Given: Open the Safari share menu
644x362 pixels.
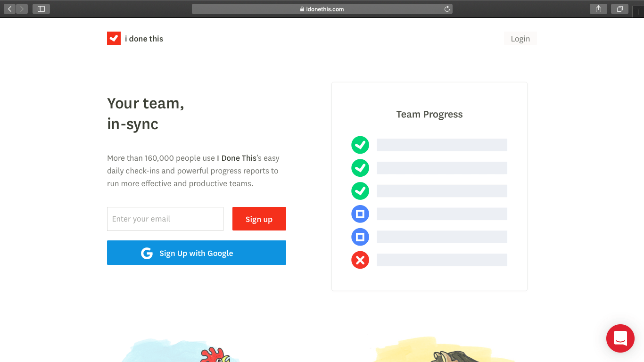Looking at the screenshot, I should 598,9.
